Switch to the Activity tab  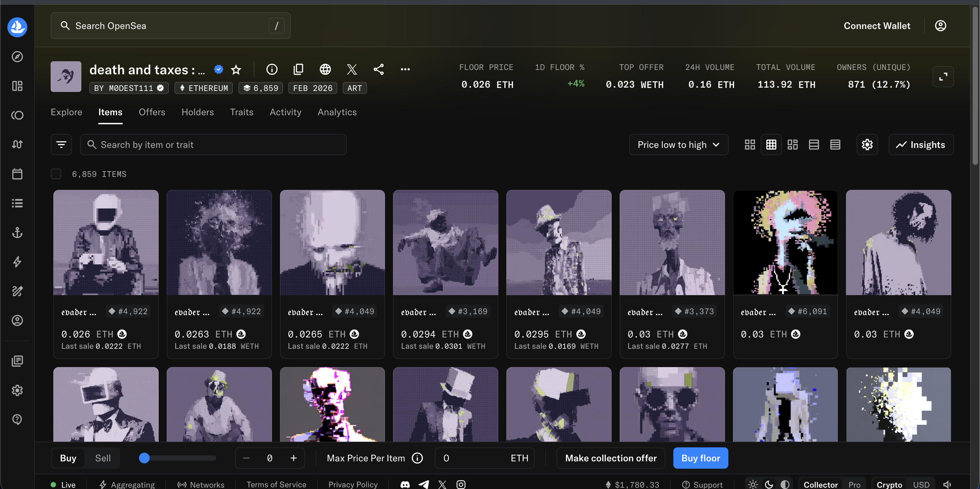point(285,112)
